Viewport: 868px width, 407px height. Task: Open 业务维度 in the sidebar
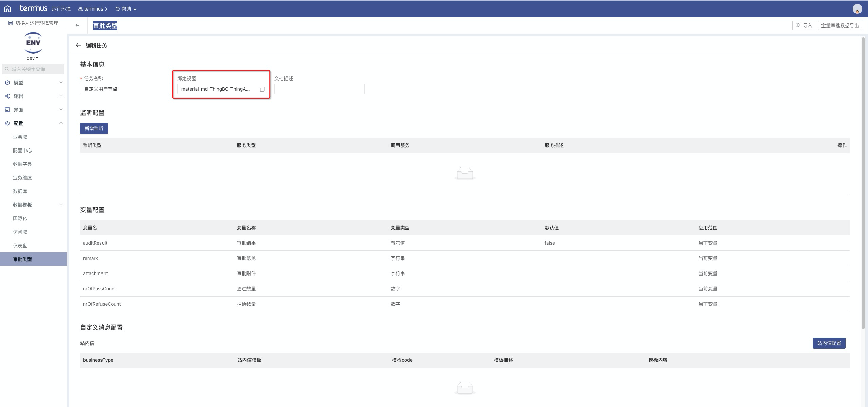tap(22, 178)
